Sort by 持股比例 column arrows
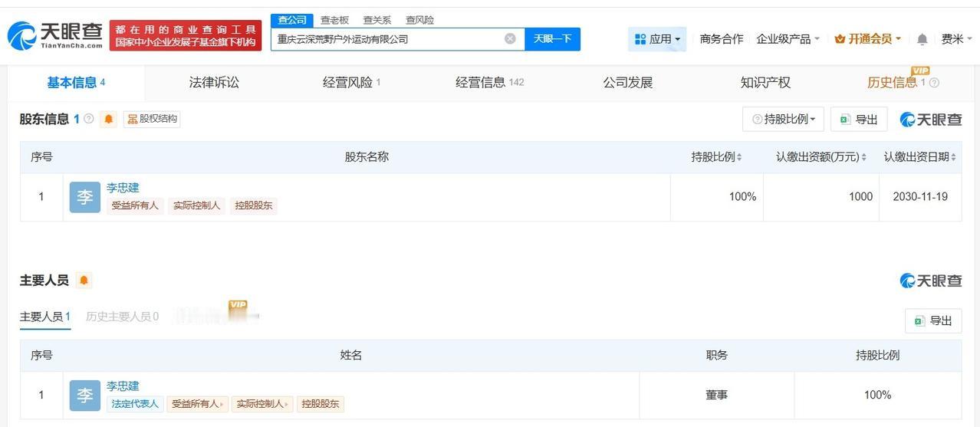This screenshot has height=427, width=980. click(739, 157)
